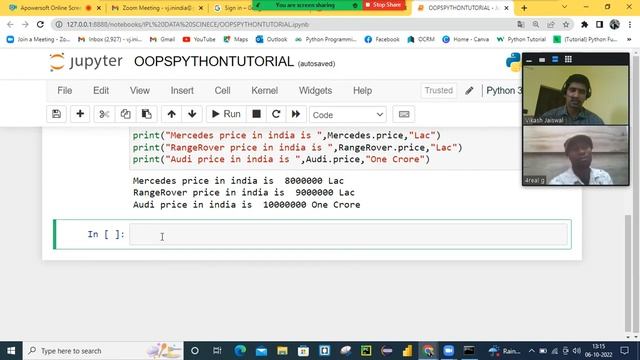
Task: Show hidden system tray icons
Action: [x=531, y=351]
